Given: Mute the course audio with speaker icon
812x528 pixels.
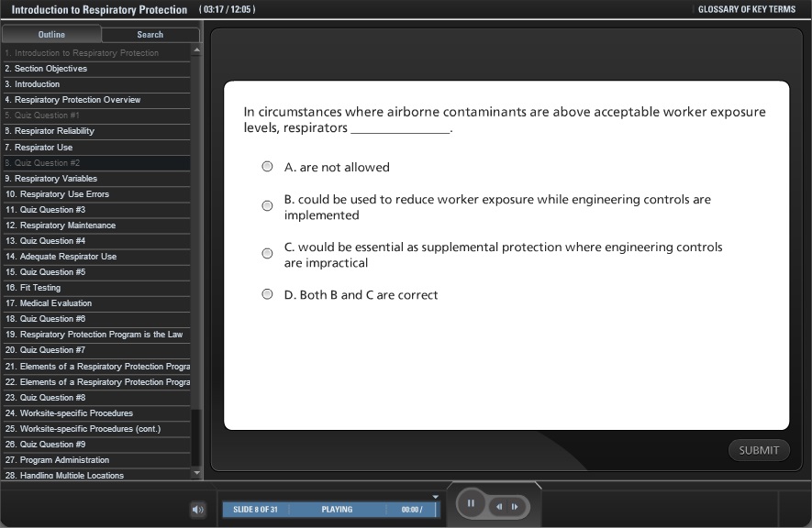Looking at the screenshot, I should 198,510.
